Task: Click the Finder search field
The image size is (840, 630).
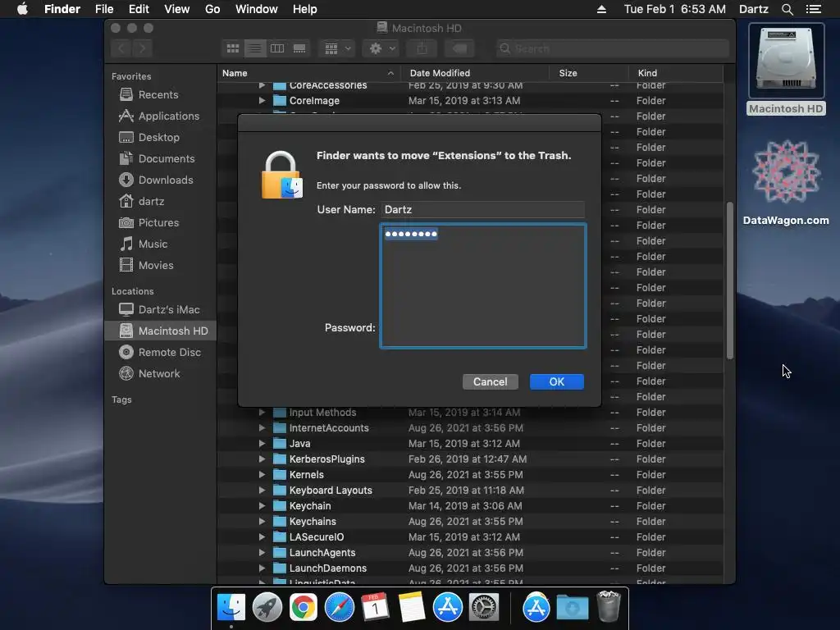Action: coord(612,48)
